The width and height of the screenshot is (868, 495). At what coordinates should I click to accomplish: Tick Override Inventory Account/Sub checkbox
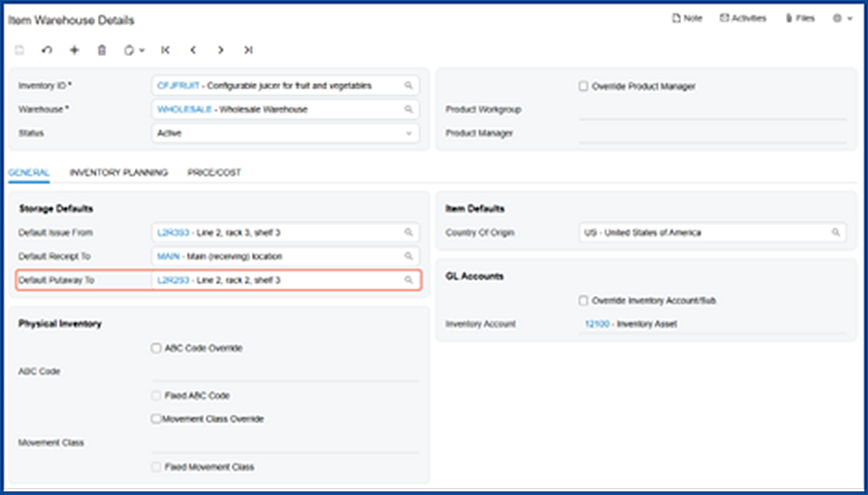tap(583, 300)
